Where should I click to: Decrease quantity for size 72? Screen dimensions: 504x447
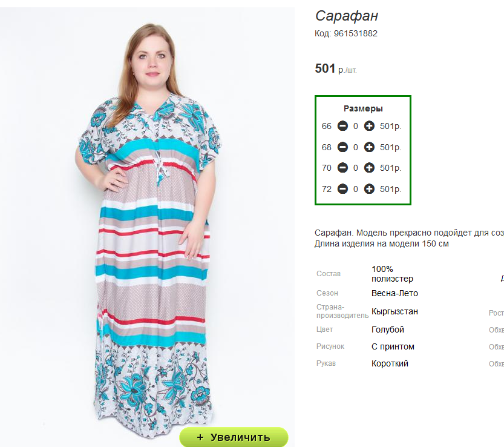pyautogui.click(x=342, y=189)
